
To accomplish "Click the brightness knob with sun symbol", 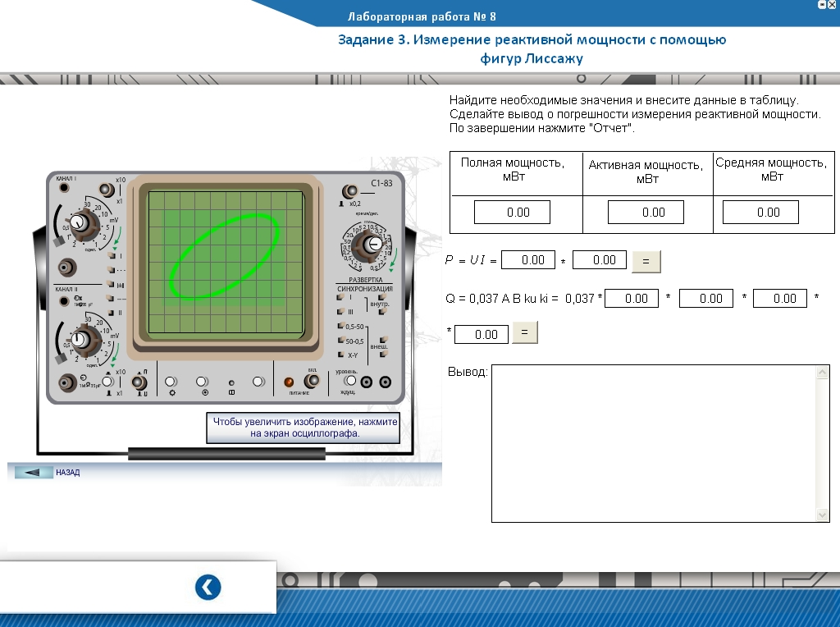I will pyautogui.click(x=171, y=382).
